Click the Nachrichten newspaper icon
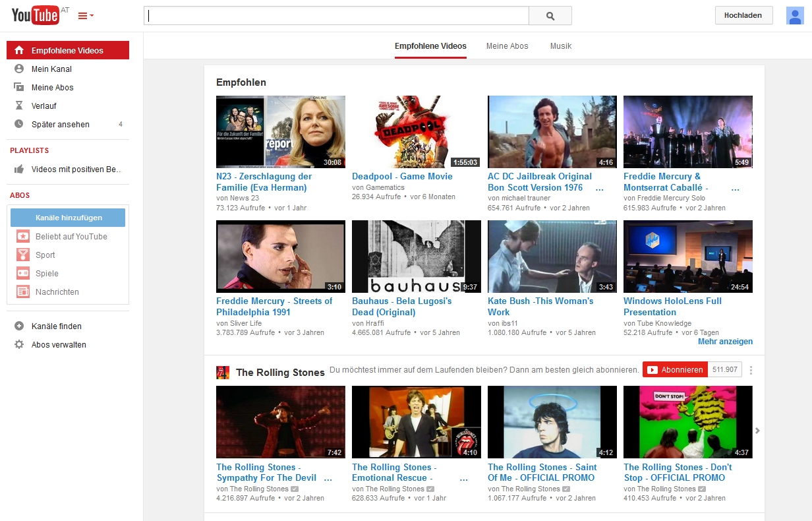The width and height of the screenshot is (812, 521). tap(23, 291)
